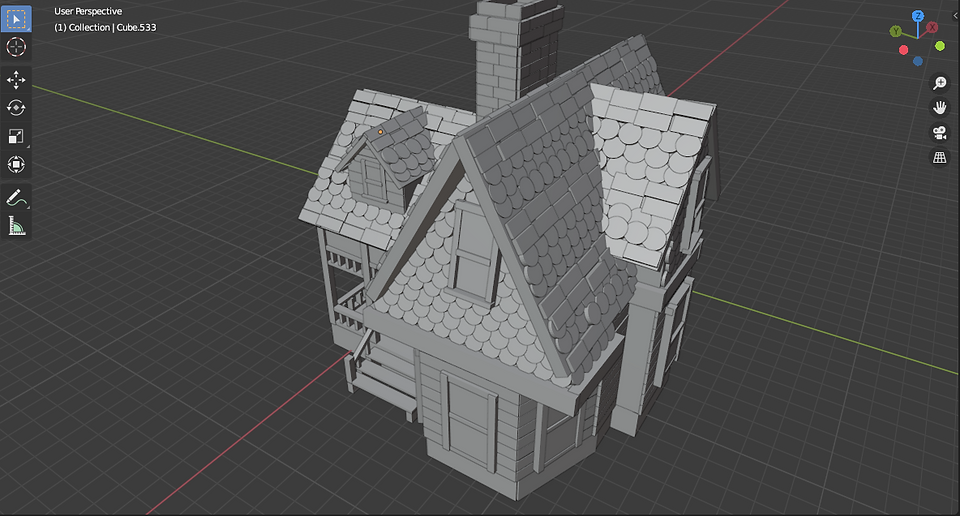Pick the Scale tool
The height and width of the screenshot is (516, 960).
(16, 136)
